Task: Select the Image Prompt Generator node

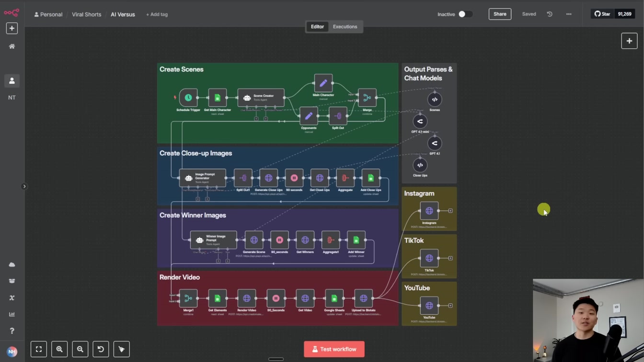Action: point(202,178)
